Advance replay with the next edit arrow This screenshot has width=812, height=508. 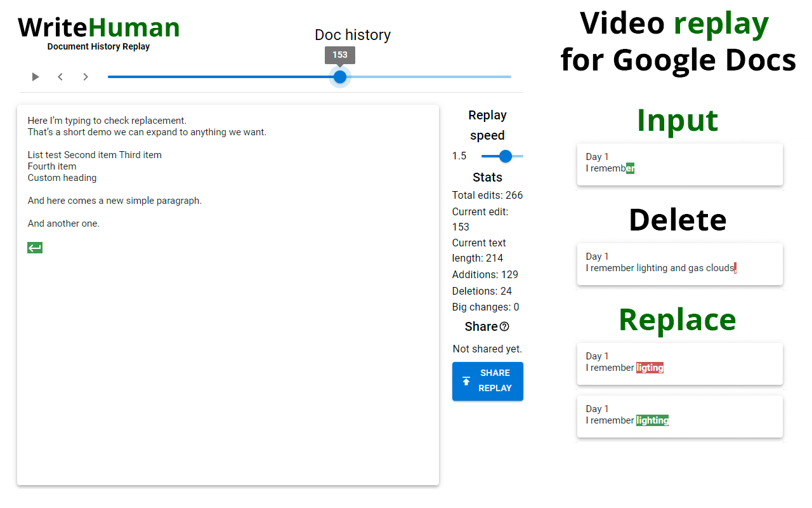pos(86,76)
